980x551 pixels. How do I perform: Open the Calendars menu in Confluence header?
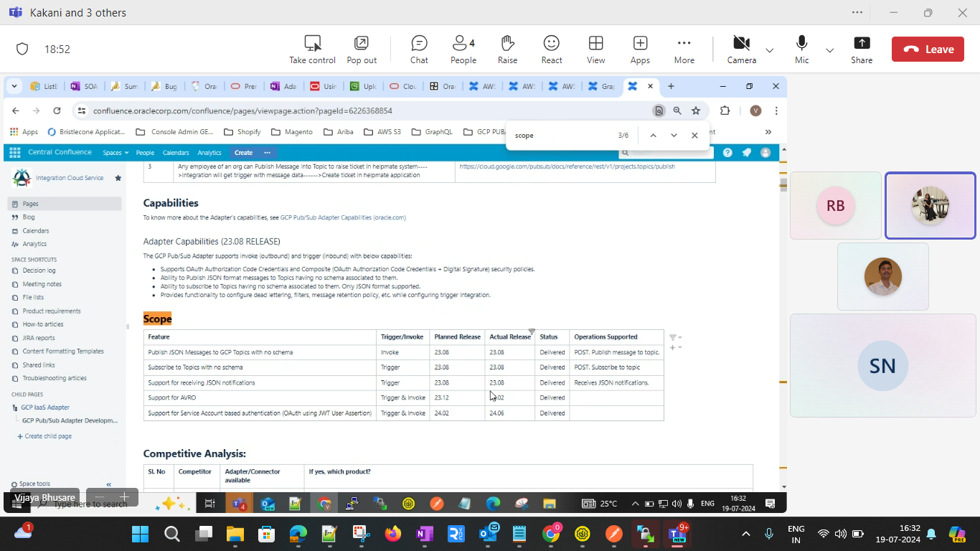pyautogui.click(x=176, y=152)
